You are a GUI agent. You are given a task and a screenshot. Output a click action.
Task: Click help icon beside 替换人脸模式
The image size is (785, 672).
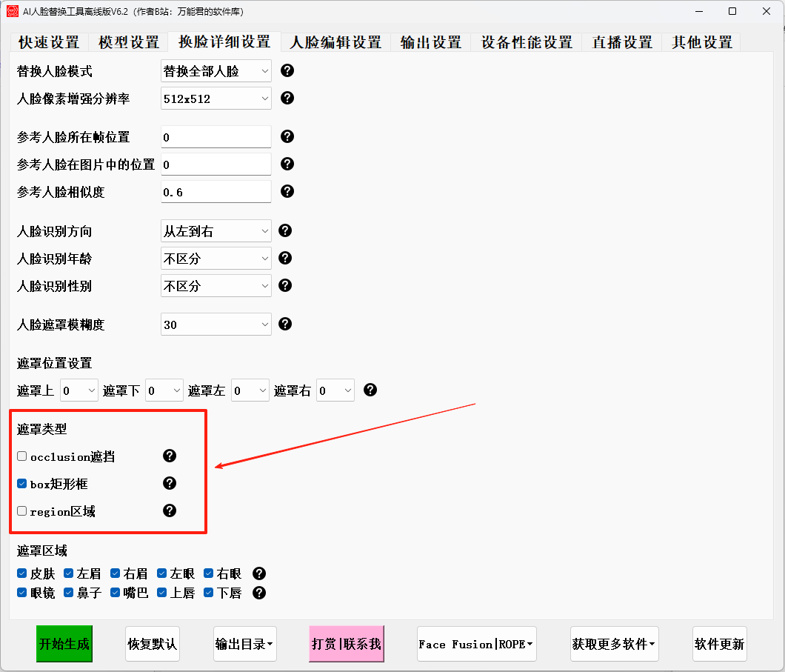pos(287,70)
